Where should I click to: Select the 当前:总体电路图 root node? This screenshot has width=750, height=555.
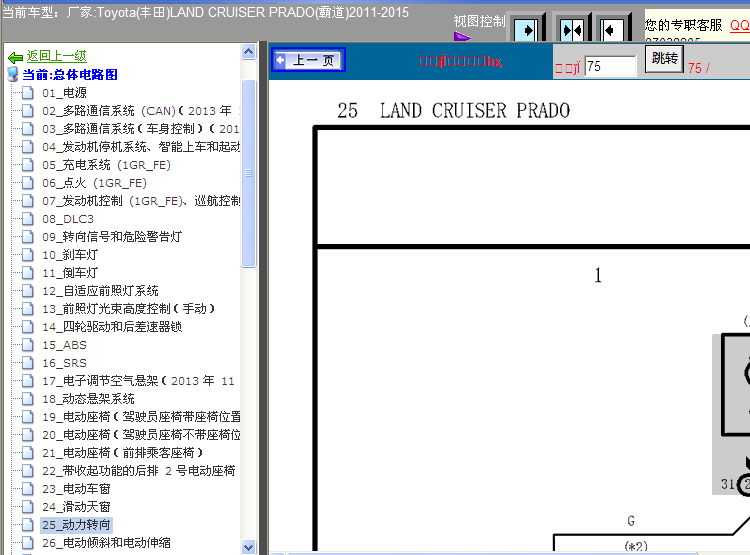(x=70, y=75)
